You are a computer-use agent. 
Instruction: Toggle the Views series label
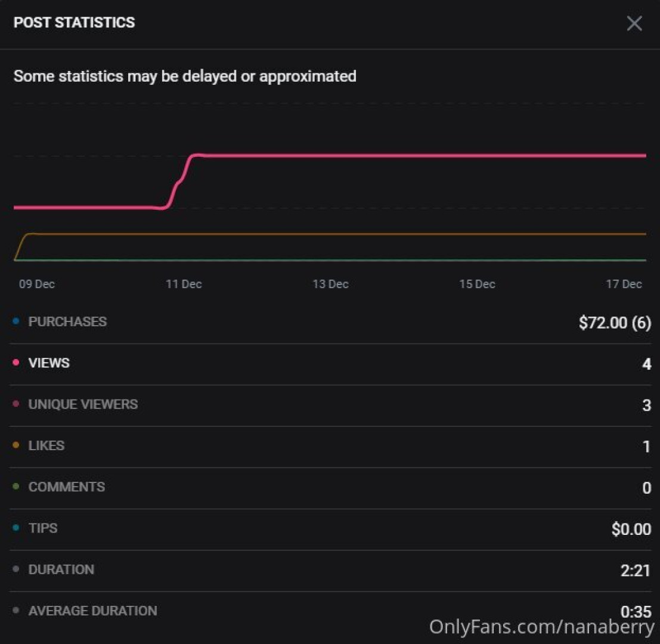click(x=49, y=363)
